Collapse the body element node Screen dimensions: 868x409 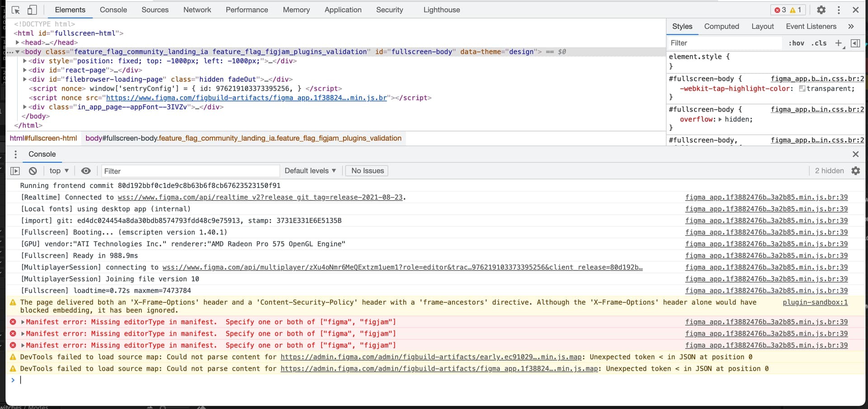[18, 52]
